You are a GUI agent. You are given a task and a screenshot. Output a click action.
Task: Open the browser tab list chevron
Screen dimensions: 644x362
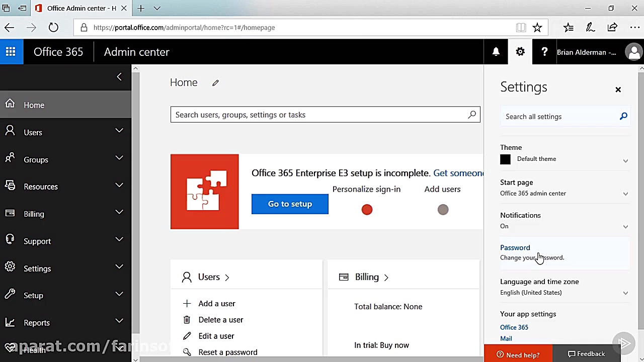click(157, 8)
